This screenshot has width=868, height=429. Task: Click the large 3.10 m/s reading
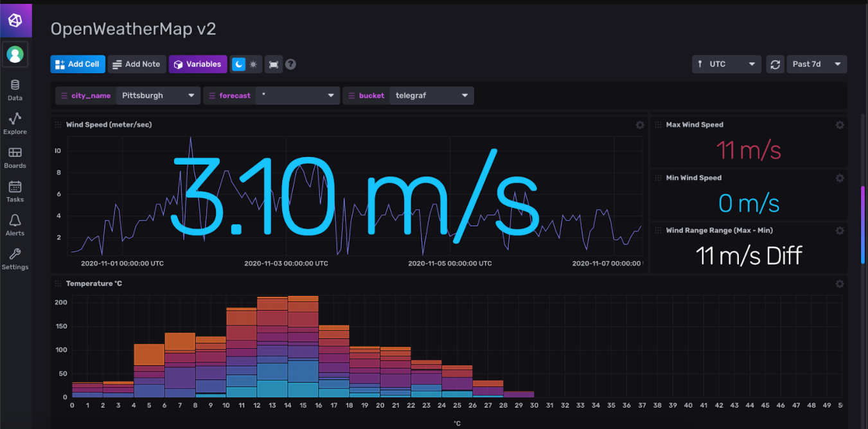tap(354, 196)
